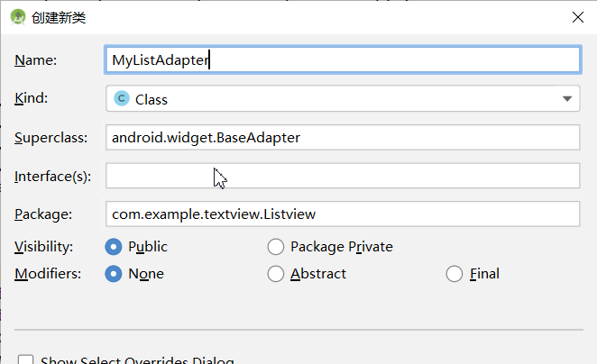Viewport: 597px width, 364px height.
Task: Choose the Final modifier option
Action: coord(455,274)
